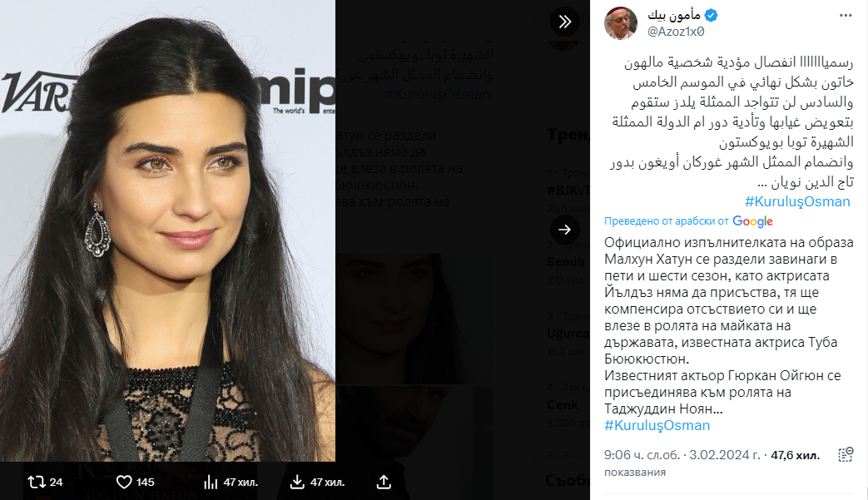Like the tweet with the heart icon
Viewport: 868px width, 500px height.
coord(124,483)
